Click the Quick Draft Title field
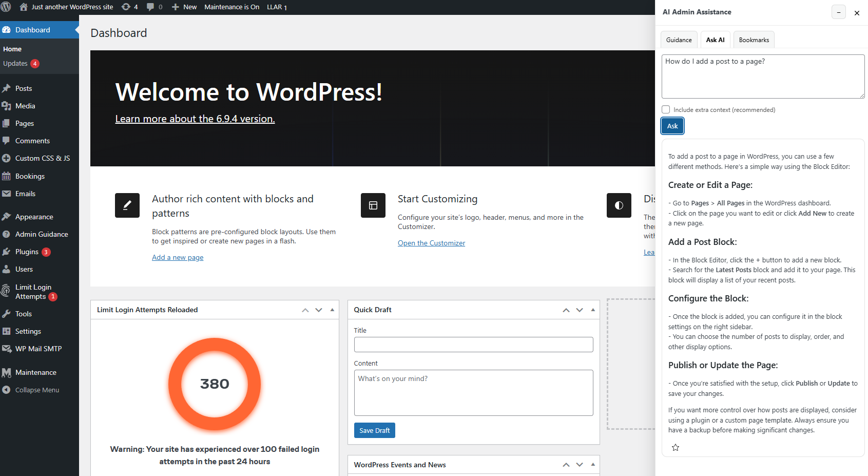The image size is (868, 476). pos(473,345)
